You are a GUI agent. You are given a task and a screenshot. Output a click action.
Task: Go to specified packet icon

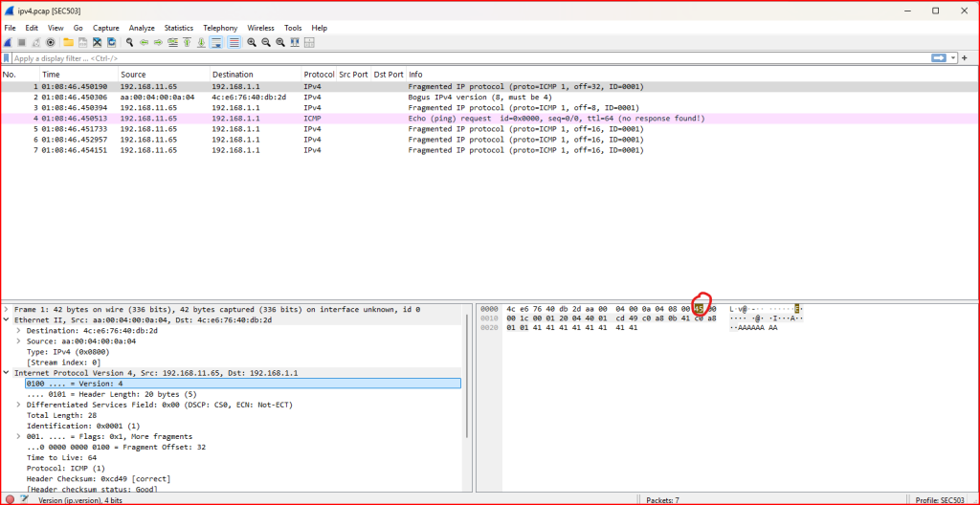click(x=172, y=42)
